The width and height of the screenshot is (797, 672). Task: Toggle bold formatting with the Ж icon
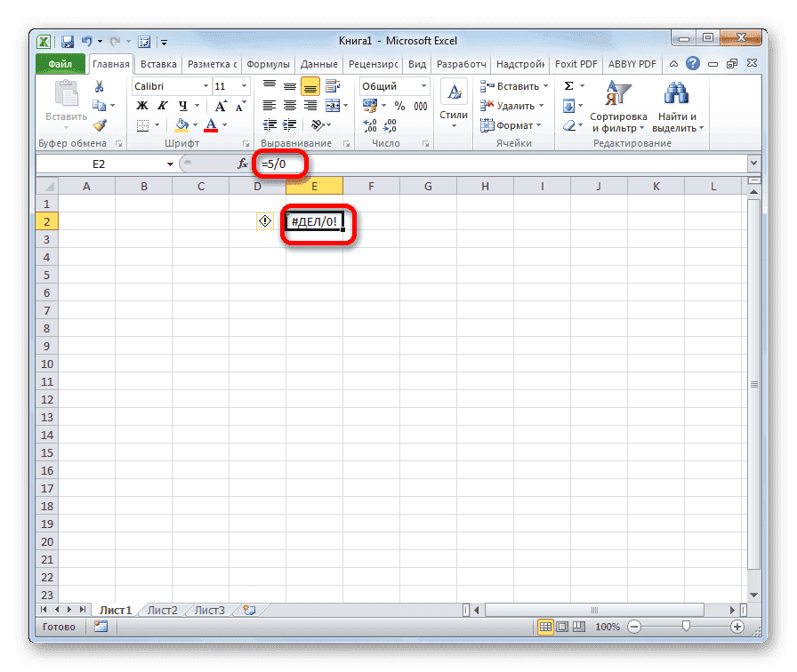[x=141, y=105]
